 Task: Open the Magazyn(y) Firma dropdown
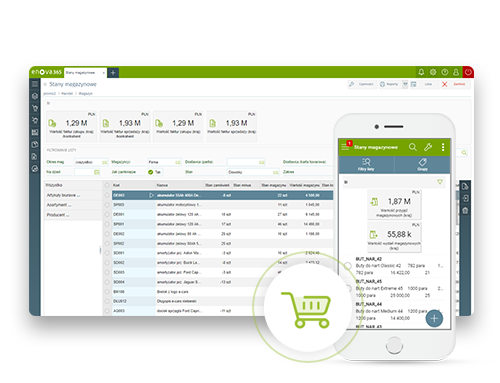click(164, 162)
